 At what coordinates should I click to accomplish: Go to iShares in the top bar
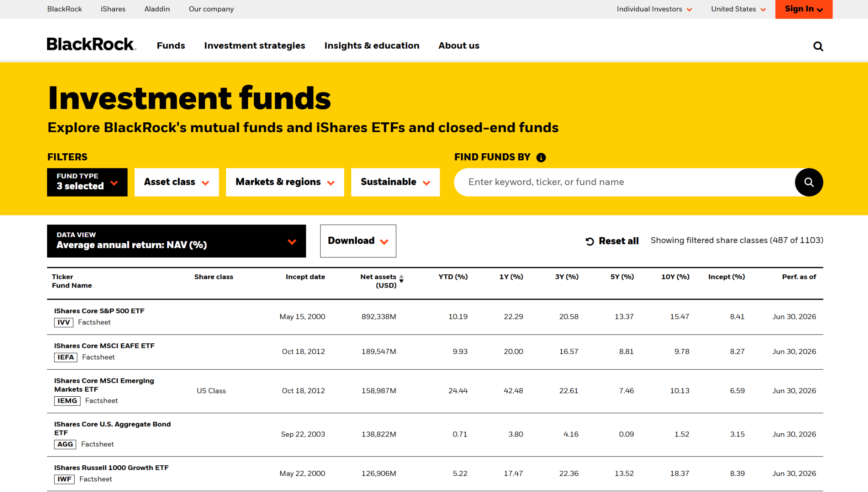pyautogui.click(x=113, y=9)
